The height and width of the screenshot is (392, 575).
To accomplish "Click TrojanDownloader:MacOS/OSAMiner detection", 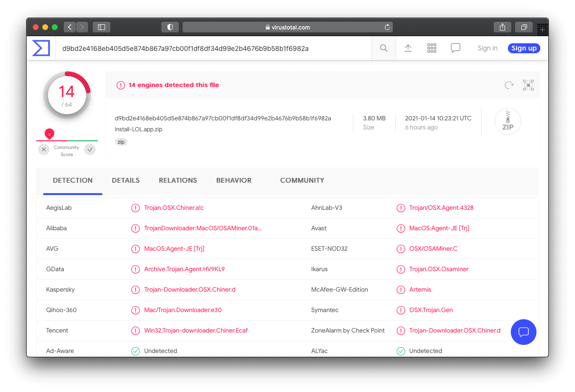I will [x=203, y=228].
